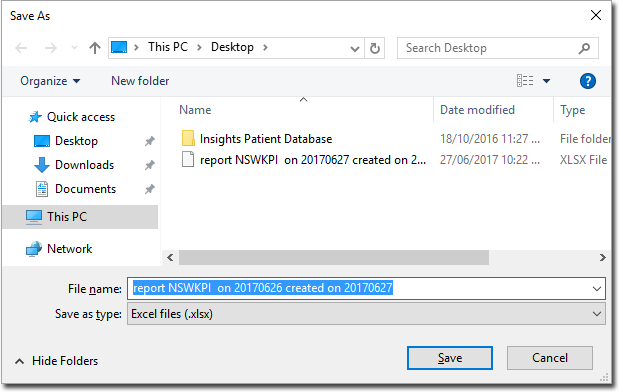Open the Organize menu
619x392 pixels.
50,81
